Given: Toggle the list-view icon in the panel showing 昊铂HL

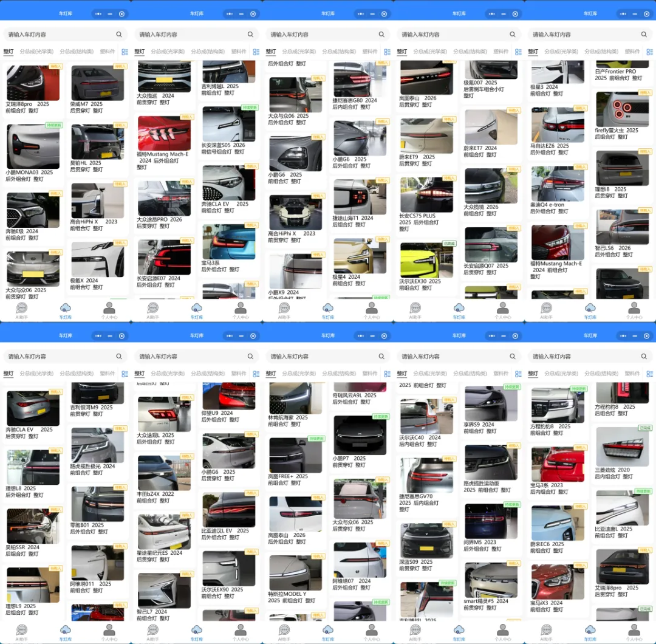Looking at the screenshot, I should tap(125, 52).
